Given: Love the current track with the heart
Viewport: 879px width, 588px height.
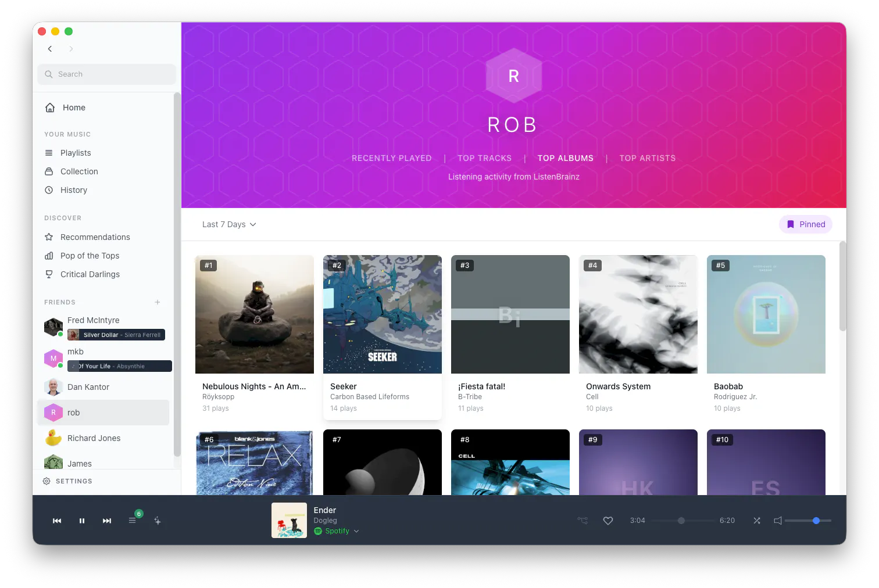Looking at the screenshot, I should (608, 521).
